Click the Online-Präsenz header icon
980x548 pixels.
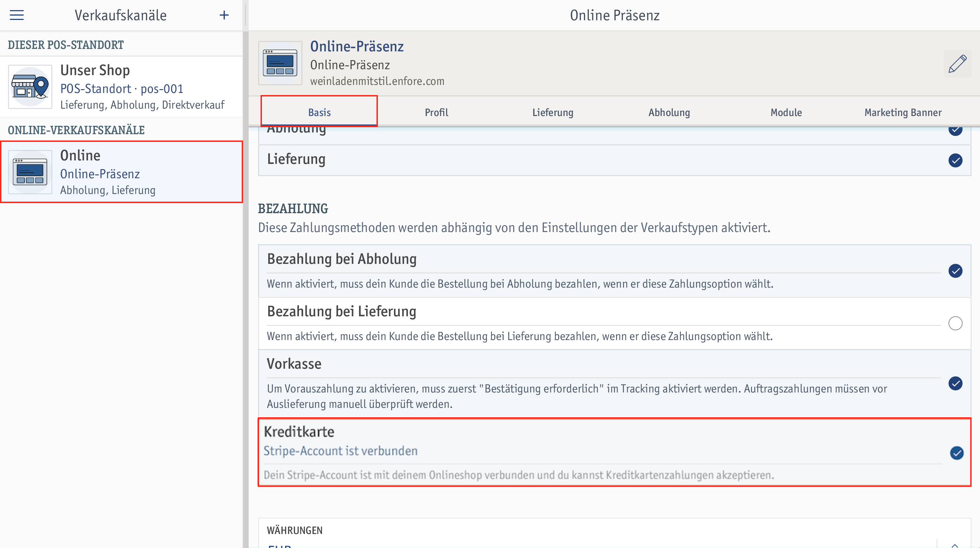[280, 63]
